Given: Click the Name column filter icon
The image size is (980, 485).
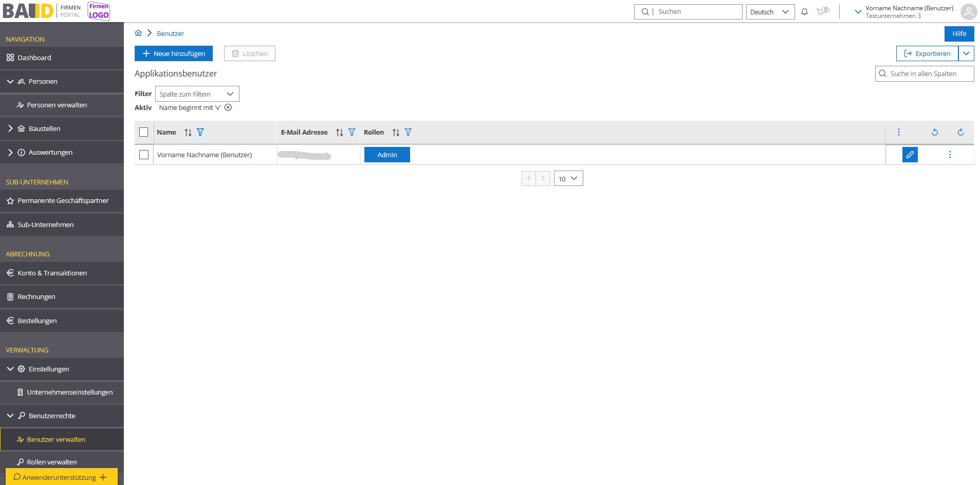Looking at the screenshot, I should point(200,132).
